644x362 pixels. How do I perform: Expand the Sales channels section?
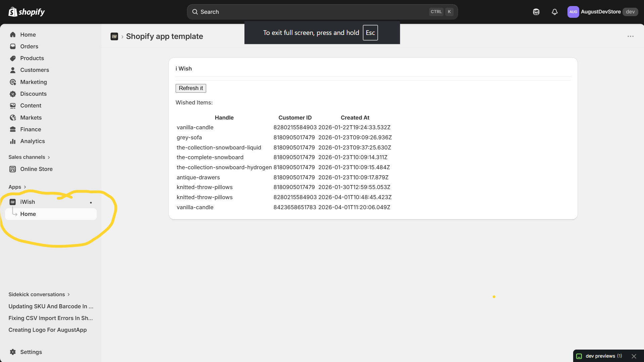pyautogui.click(x=29, y=157)
